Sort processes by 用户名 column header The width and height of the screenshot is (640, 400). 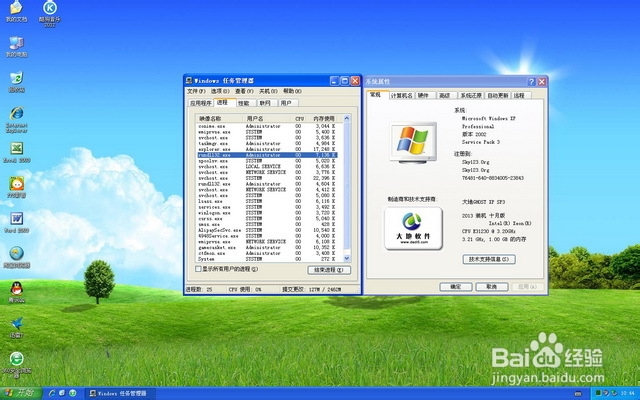[268, 118]
